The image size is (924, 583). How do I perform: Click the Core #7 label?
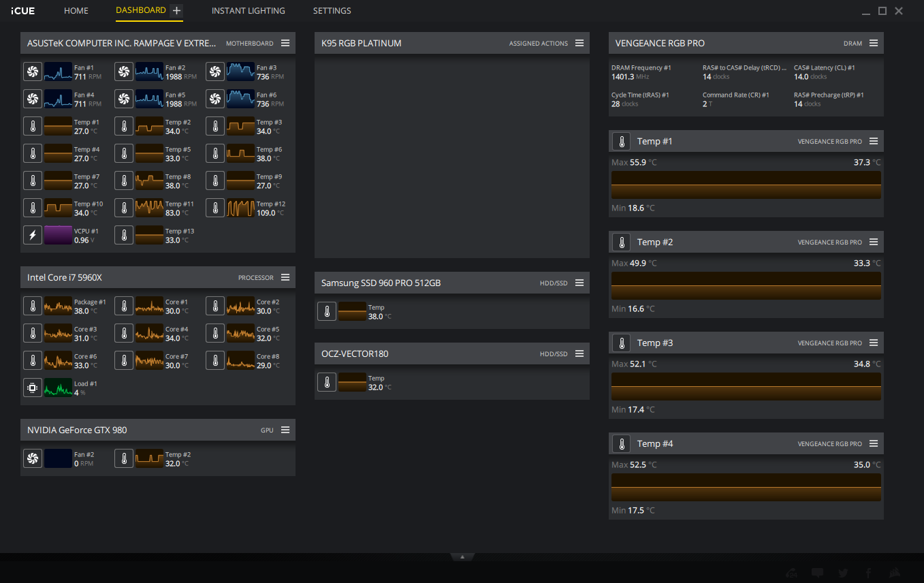(176, 356)
